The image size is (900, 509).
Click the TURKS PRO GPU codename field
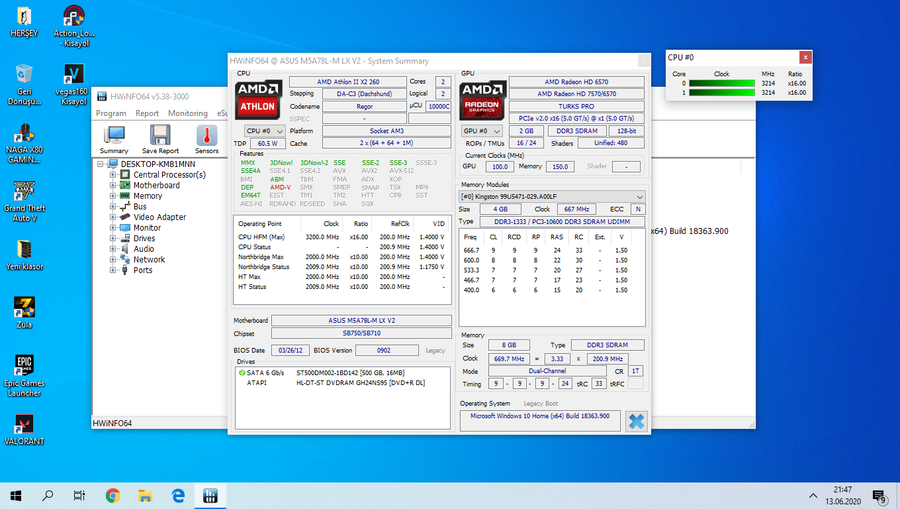coord(576,106)
